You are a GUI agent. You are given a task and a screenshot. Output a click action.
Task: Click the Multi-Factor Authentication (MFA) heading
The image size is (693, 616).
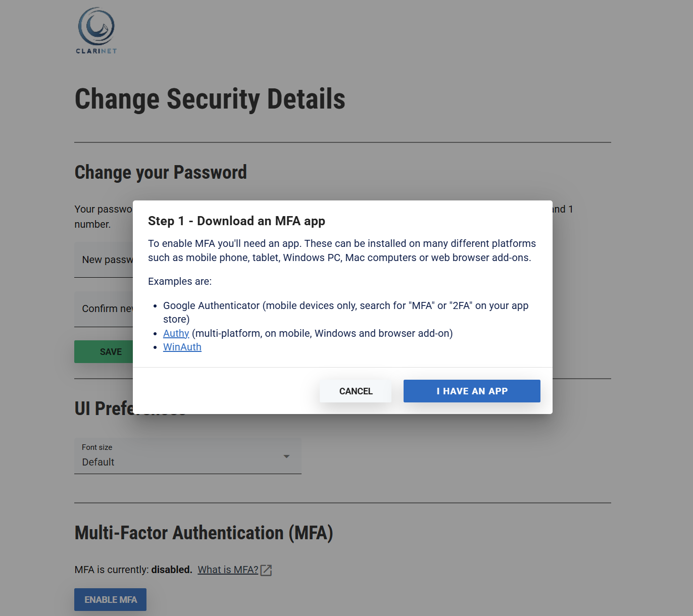point(204,533)
